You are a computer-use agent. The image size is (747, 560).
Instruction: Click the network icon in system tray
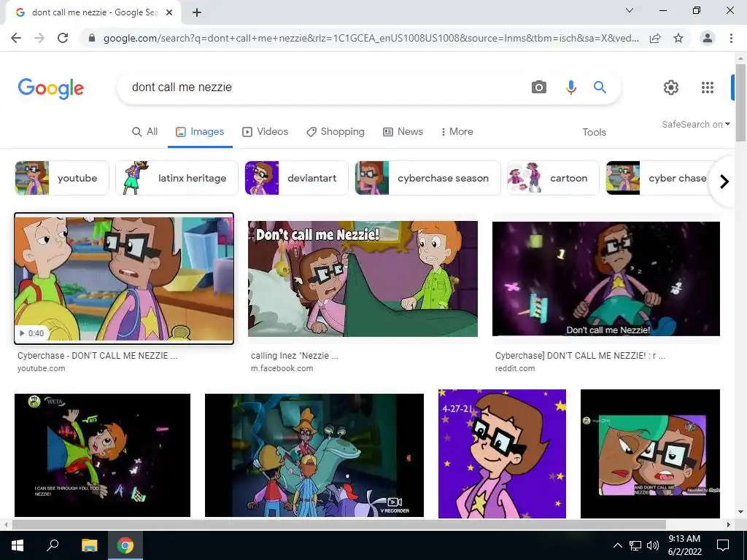(635, 545)
